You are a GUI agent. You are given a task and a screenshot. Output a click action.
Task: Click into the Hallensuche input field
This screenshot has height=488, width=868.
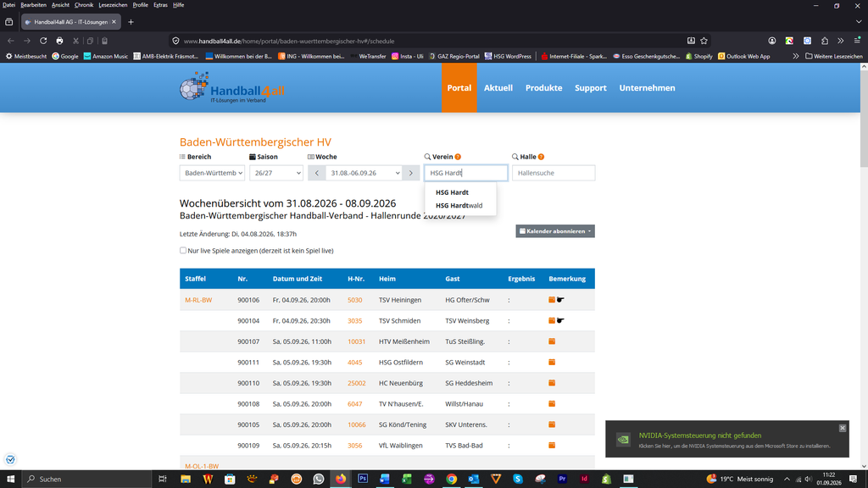[554, 173]
